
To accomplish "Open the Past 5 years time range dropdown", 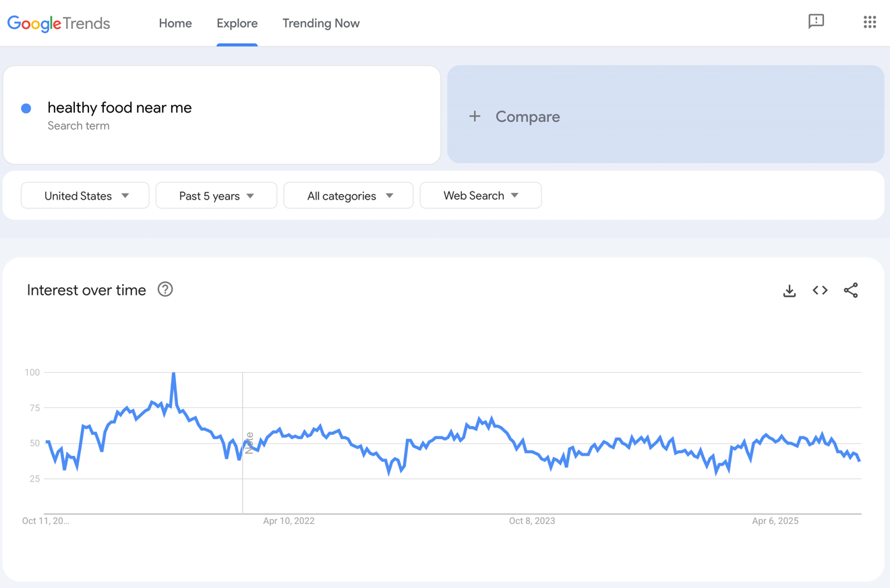I will [216, 196].
